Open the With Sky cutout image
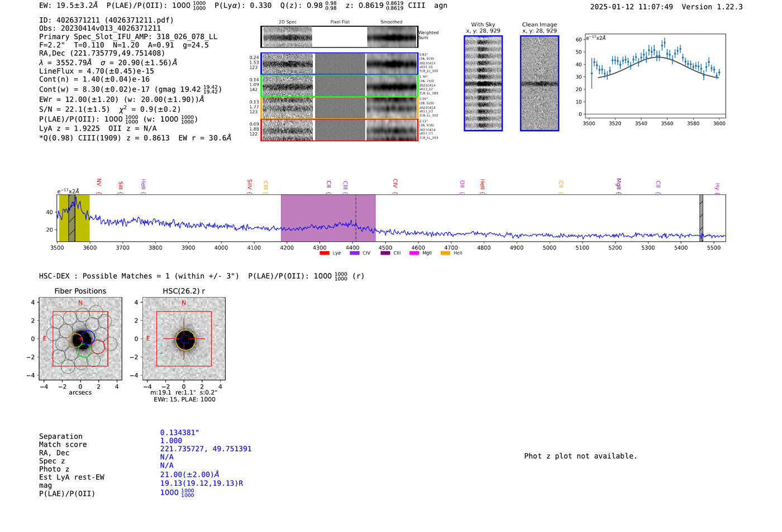 (483, 83)
